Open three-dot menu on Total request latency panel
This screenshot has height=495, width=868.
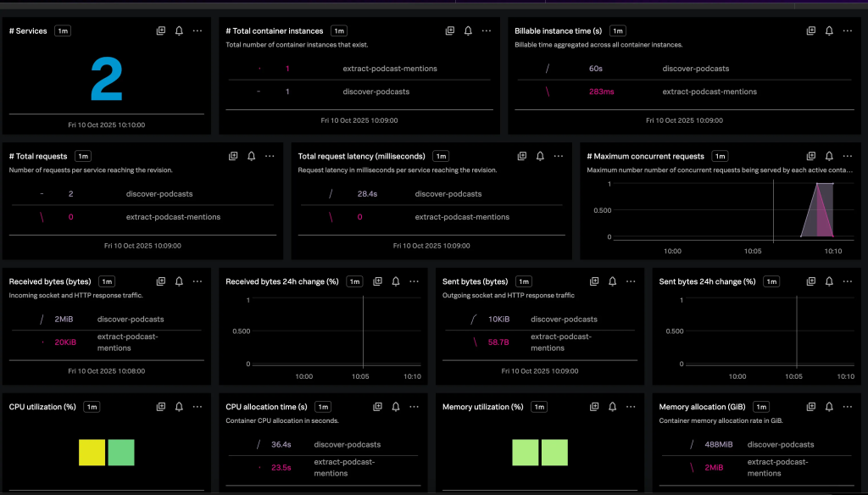pyautogui.click(x=559, y=156)
